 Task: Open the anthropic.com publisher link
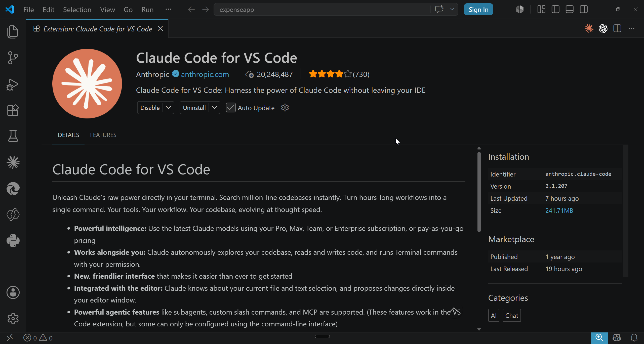[x=205, y=74]
